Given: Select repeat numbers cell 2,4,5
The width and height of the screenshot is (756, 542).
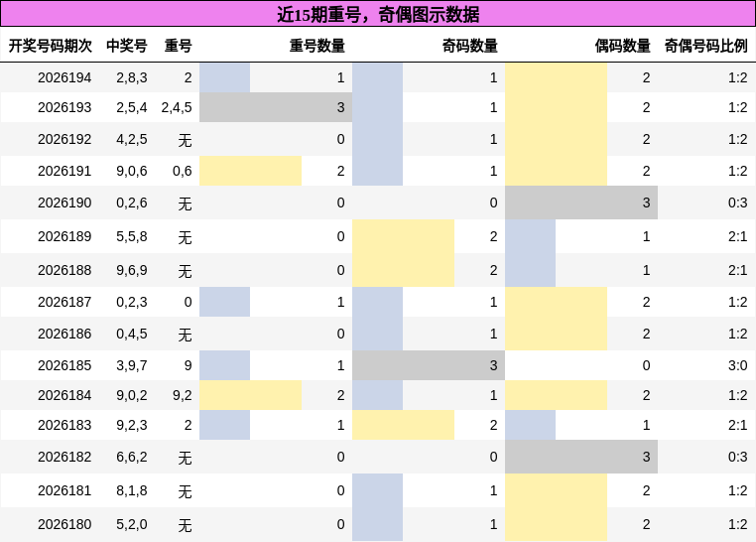Looking at the screenshot, I should click(177, 107).
